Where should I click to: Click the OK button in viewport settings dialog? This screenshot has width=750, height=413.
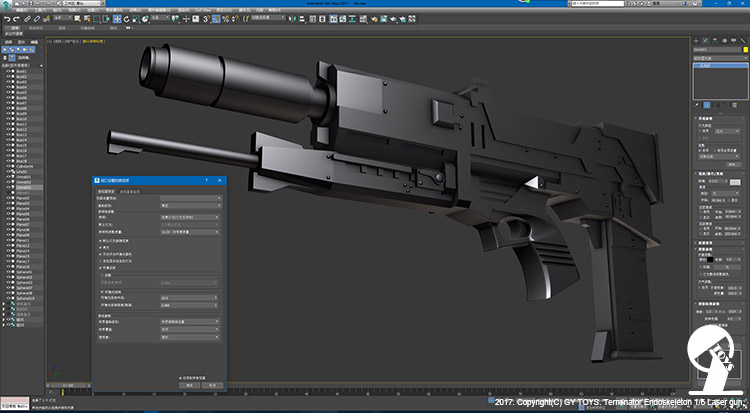(x=189, y=385)
